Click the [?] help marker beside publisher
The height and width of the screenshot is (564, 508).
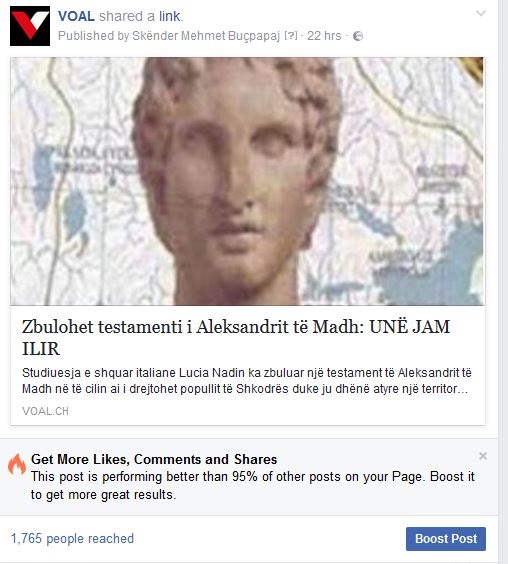(291, 36)
